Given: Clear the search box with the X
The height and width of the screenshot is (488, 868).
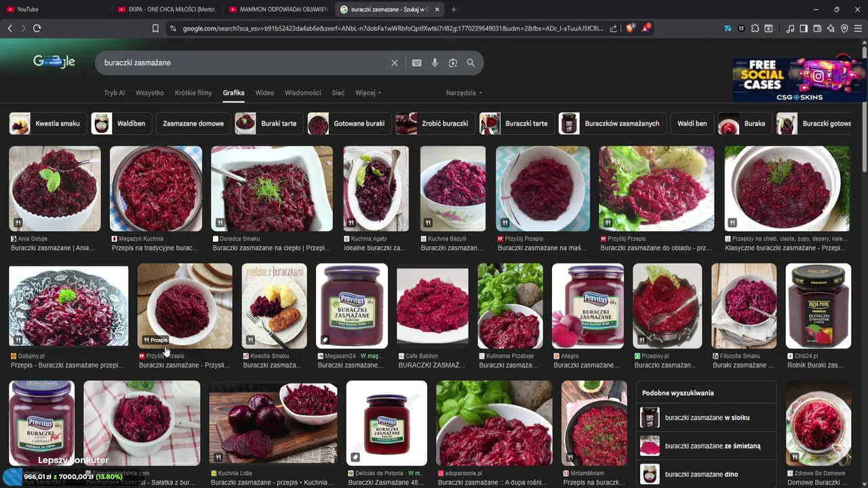Looking at the screenshot, I should 395,62.
